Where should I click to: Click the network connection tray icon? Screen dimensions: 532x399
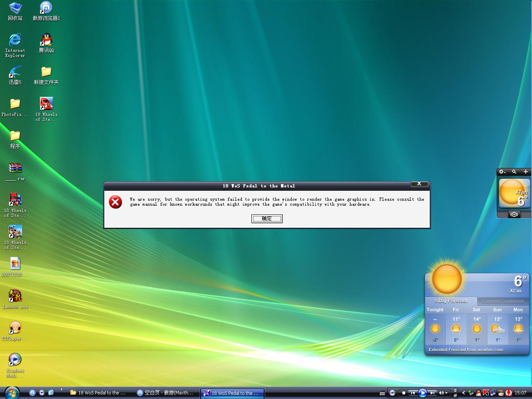[x=493, y=393]
